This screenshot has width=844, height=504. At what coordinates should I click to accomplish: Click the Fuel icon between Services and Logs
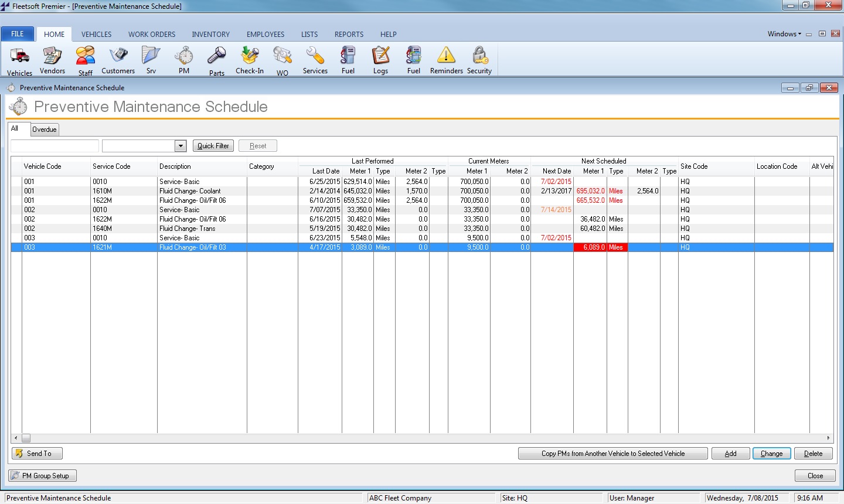(x=348, y=61)
